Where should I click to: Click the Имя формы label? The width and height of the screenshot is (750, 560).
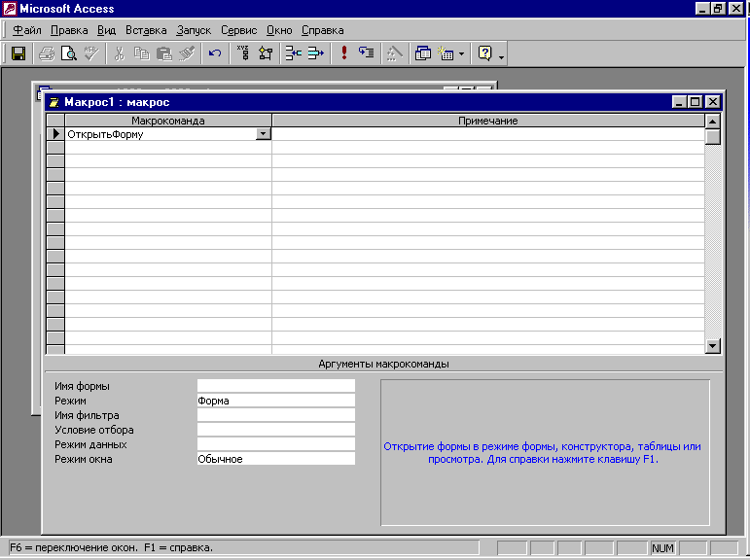82,386
